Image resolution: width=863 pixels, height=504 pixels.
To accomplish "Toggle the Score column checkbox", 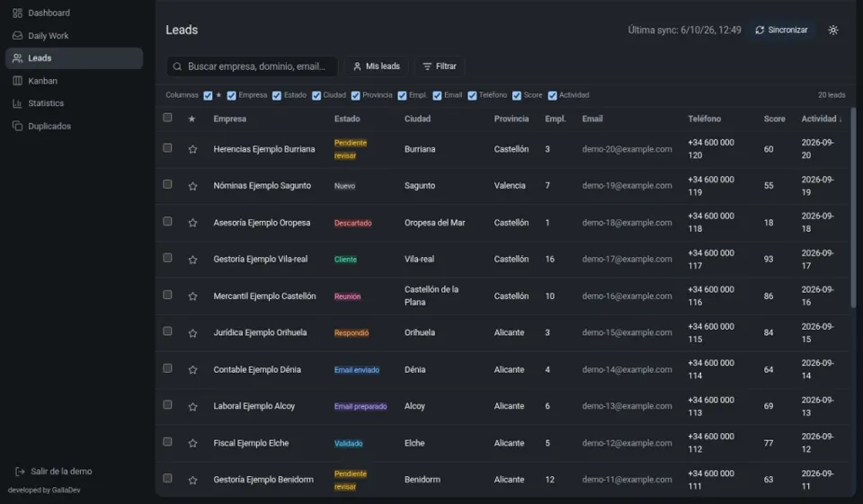I will (516, 96).
